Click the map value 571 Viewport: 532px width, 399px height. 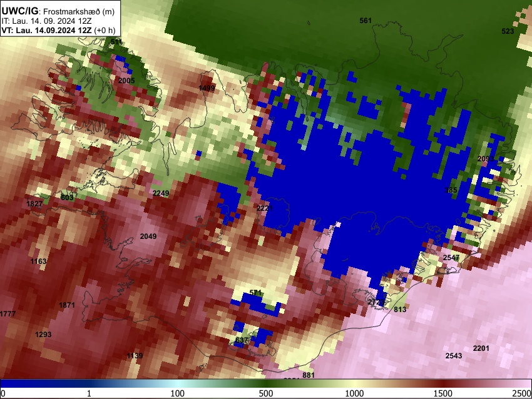[255, 293]
